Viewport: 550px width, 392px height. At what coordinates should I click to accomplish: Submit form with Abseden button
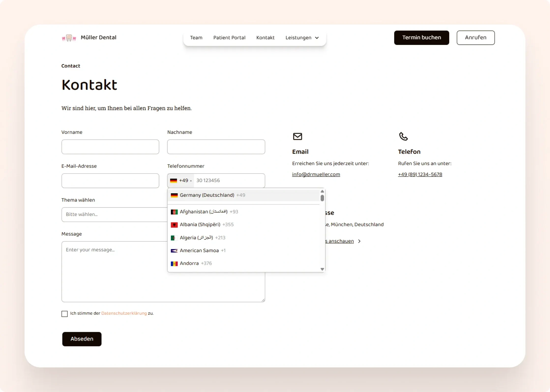[x=82, y=339]
